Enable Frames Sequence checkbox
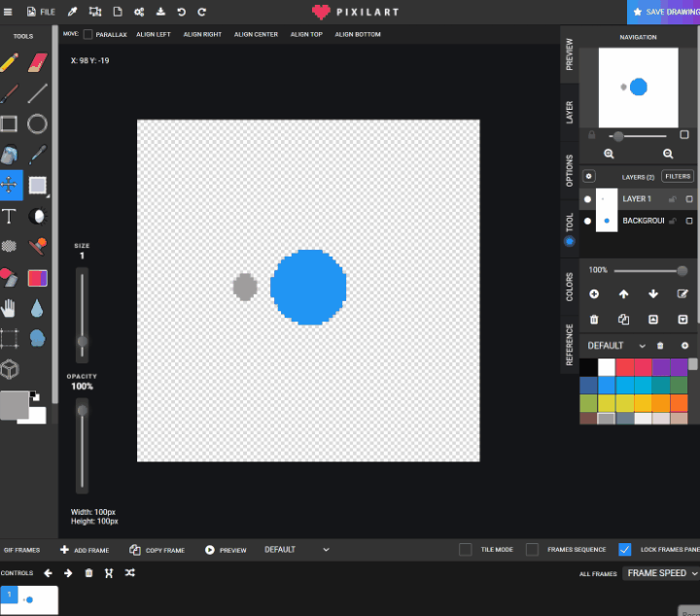700x616 pixels. click(532, 550)
